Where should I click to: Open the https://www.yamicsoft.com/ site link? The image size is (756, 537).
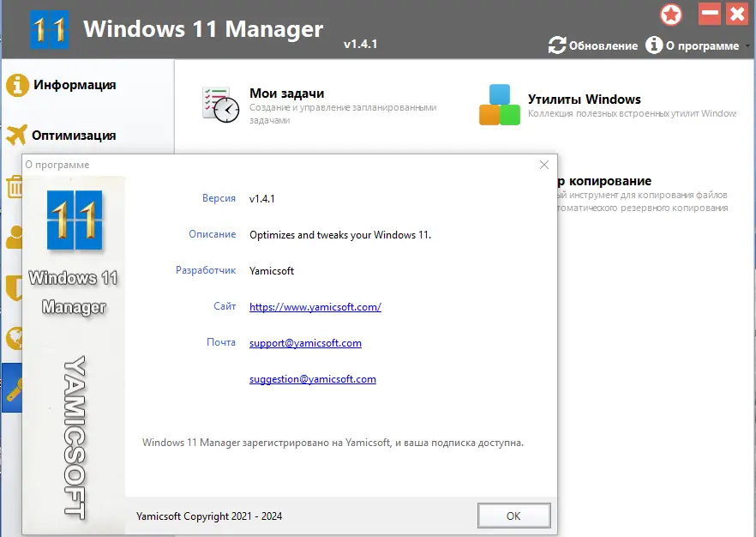[x=315, y=307]
